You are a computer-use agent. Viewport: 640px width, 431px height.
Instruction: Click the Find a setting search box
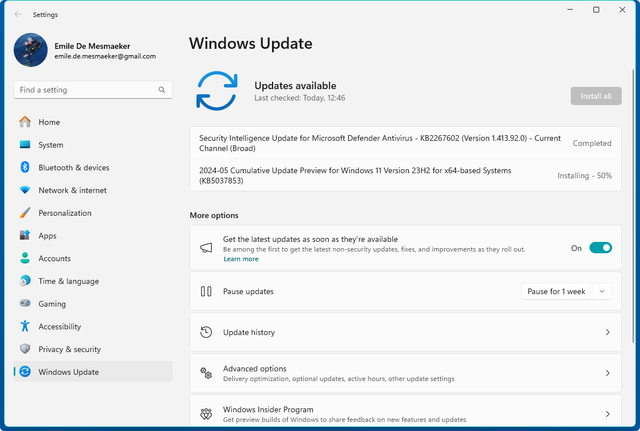pos(93,90)
